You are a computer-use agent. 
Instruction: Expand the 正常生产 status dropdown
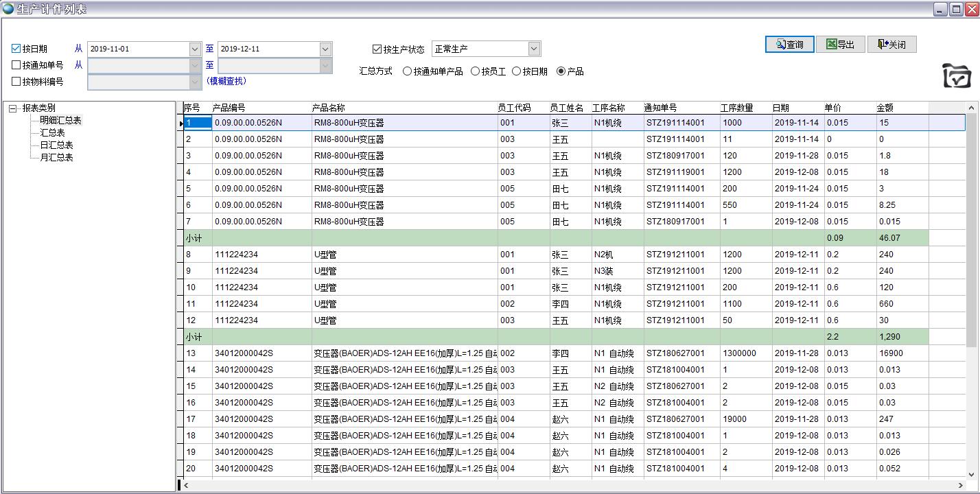click(x=534, y=49)
